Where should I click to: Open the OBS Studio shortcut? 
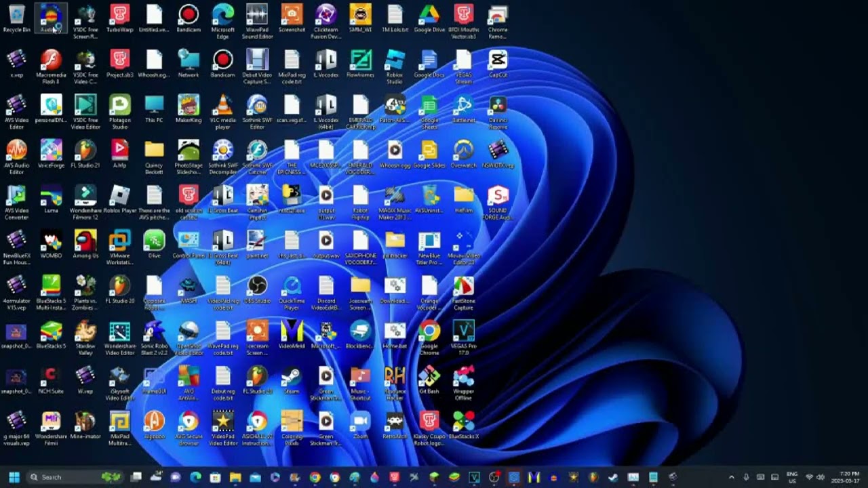tap(257, 289)
